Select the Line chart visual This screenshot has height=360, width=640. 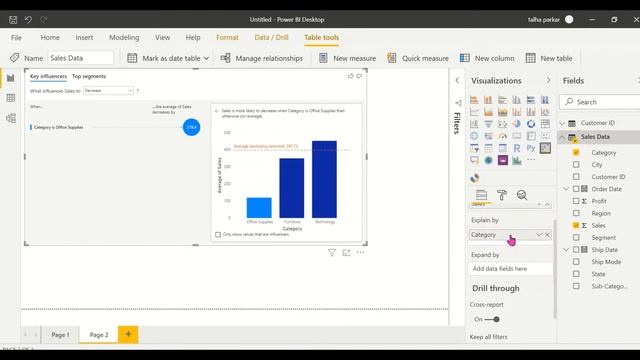tap(474, 111)
